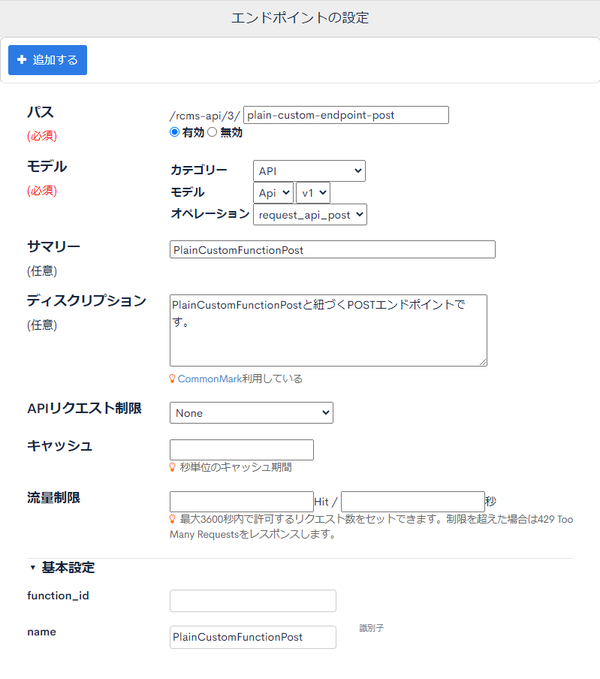Open the オペレーション dropdown request_api_post

pos(310,215)
